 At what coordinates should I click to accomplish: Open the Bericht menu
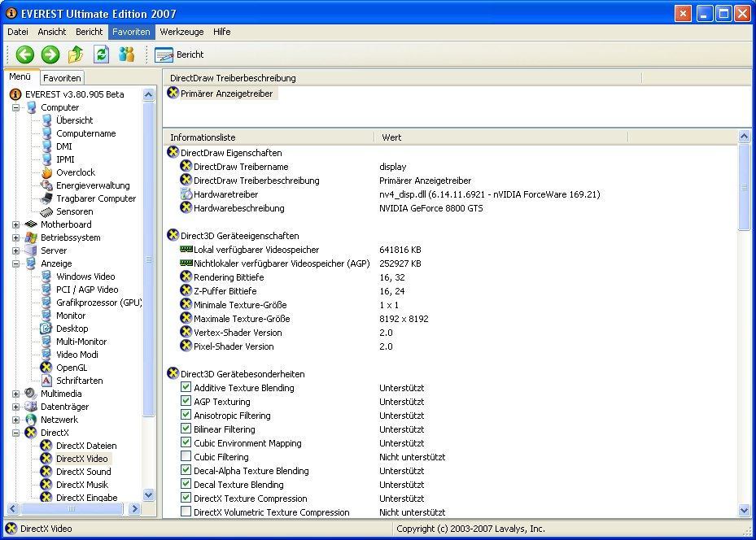click(x=90, y=32)
